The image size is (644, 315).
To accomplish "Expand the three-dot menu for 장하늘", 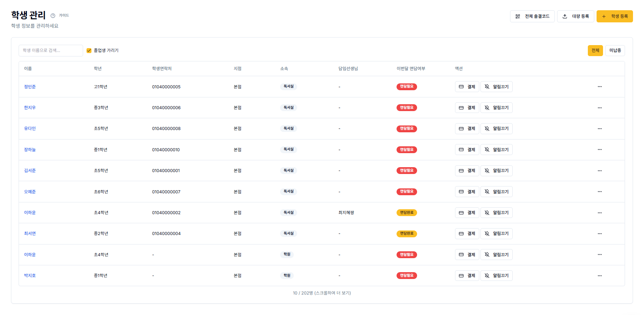I will coord(600,150).
